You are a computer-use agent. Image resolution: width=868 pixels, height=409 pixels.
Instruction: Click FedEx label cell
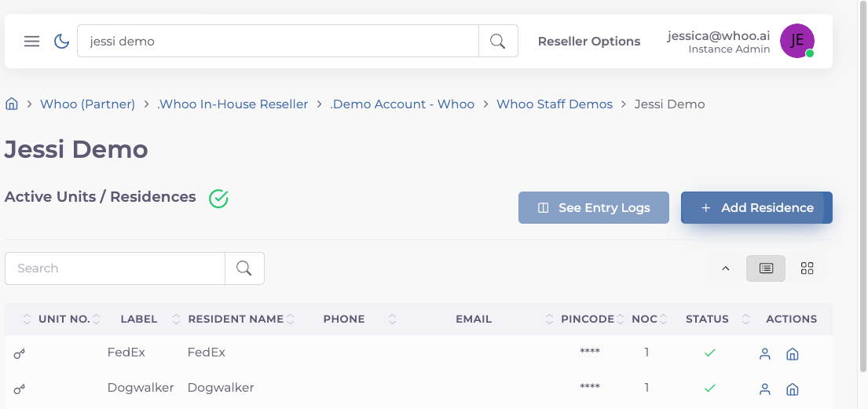(x=126, y=352)
